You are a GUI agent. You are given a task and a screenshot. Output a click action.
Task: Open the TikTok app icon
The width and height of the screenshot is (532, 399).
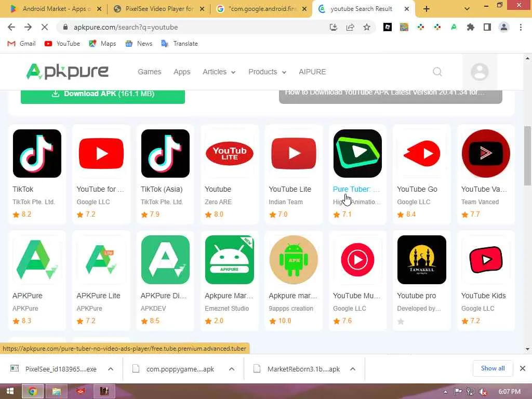37,153
